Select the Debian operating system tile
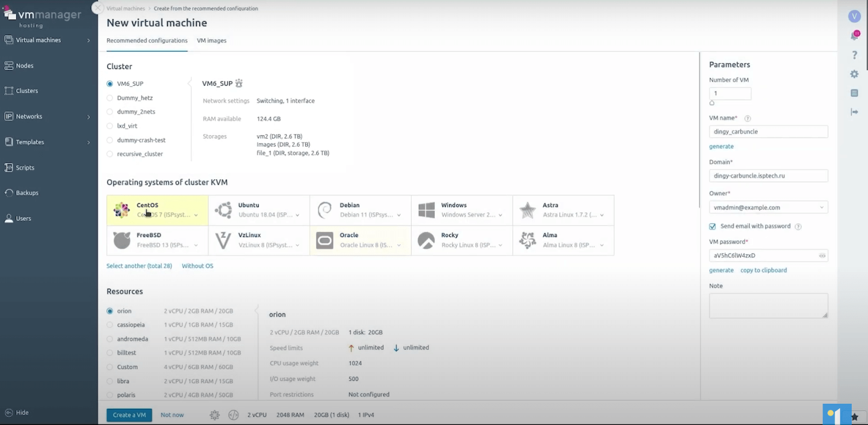 [x=360, y=210]
